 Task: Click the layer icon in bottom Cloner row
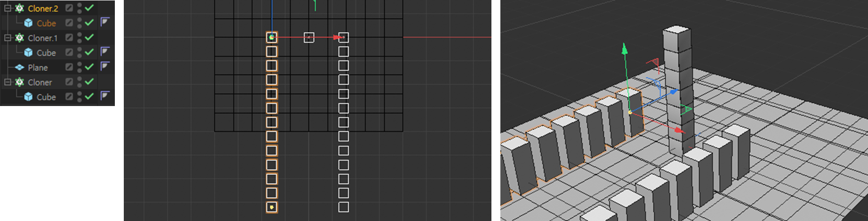(x=69, y=82)
